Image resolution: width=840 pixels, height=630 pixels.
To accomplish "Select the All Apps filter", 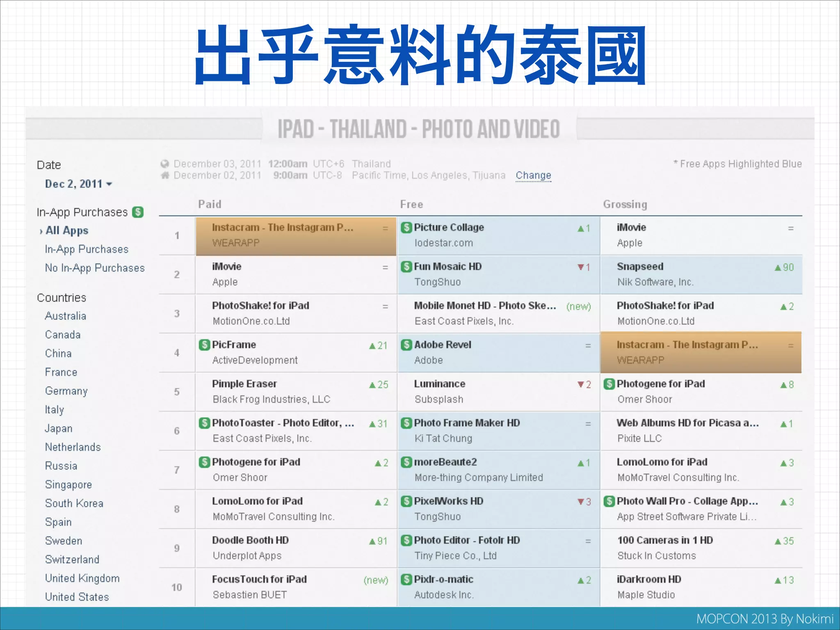I will point(67,231).
